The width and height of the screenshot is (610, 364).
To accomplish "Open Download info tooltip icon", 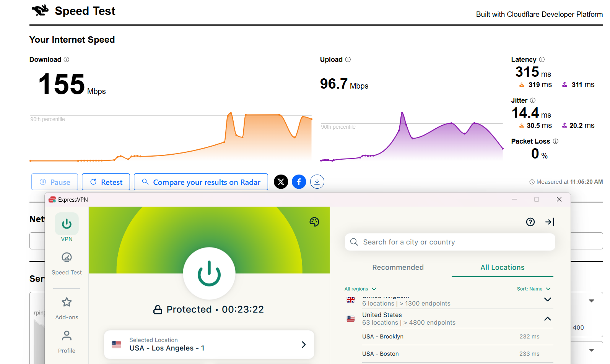I will pos(67,60).
